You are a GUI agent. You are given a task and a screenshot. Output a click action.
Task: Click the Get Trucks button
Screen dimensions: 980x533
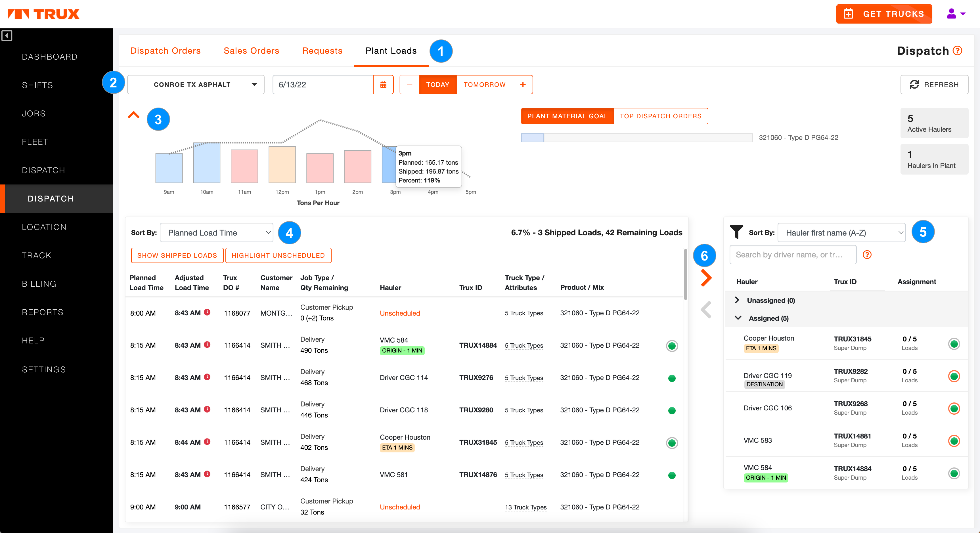(x=884, y=14)
